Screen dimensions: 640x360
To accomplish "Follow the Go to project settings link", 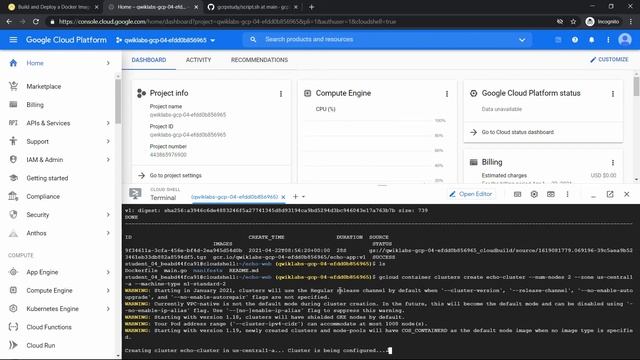I will click(176, 176).
